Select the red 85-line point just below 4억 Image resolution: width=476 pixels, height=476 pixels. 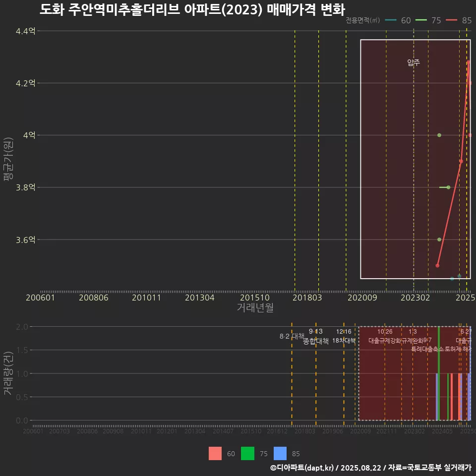(461, 161)
